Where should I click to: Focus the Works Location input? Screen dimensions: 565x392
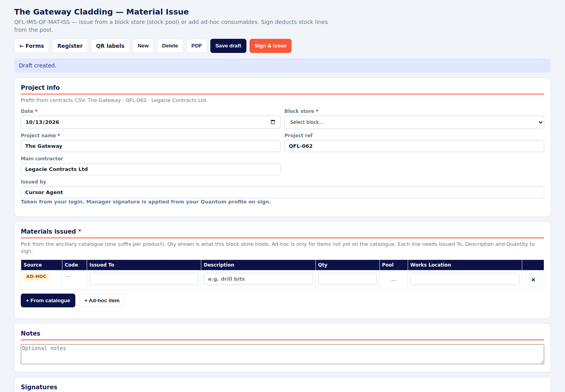pos(465,279)
